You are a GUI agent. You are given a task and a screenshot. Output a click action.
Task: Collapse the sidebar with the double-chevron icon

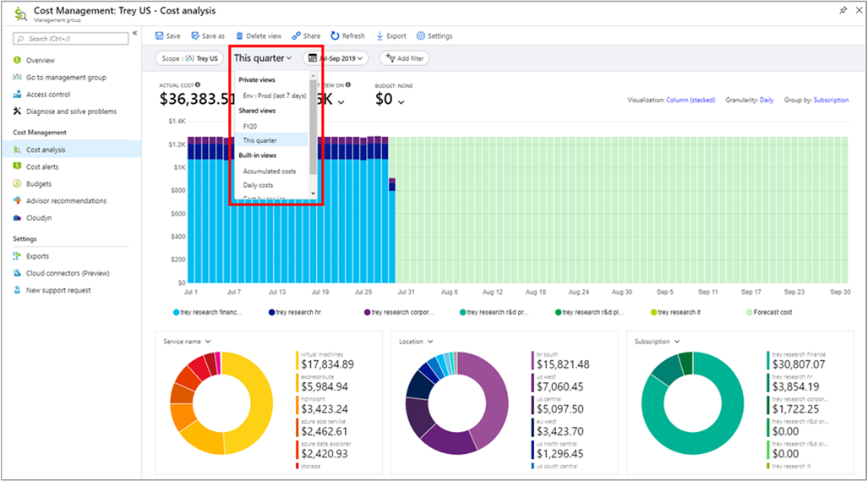point(135,34)
